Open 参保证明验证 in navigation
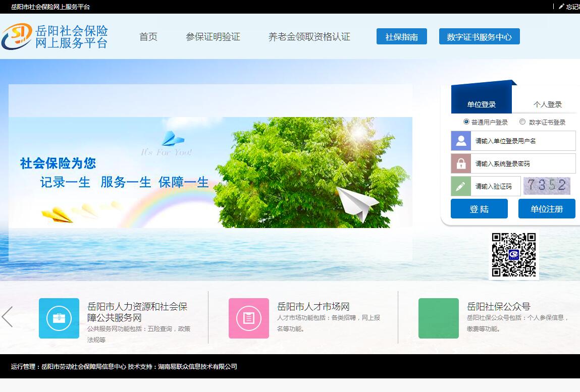This screenshot has height=392, width=580. tap(213, 37)
